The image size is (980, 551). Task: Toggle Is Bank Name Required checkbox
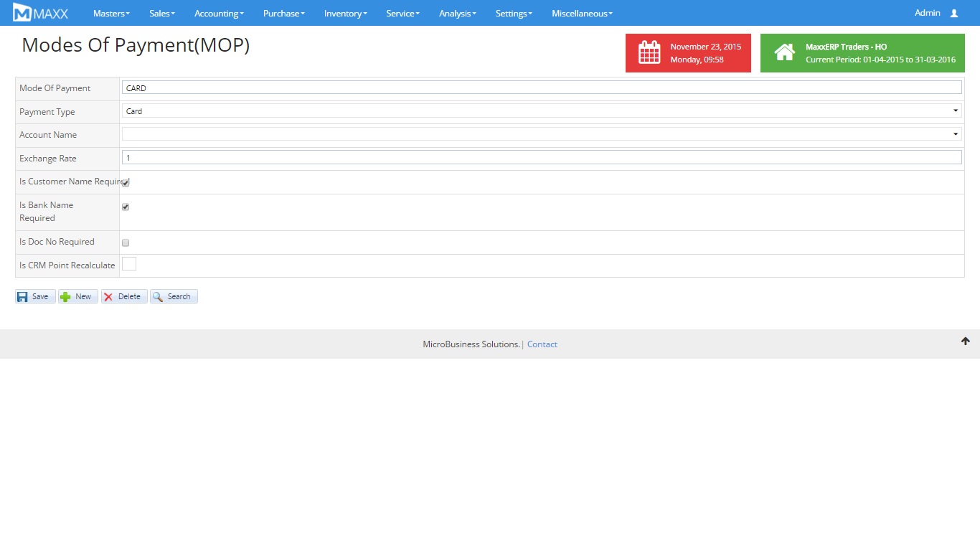[126, 207]
